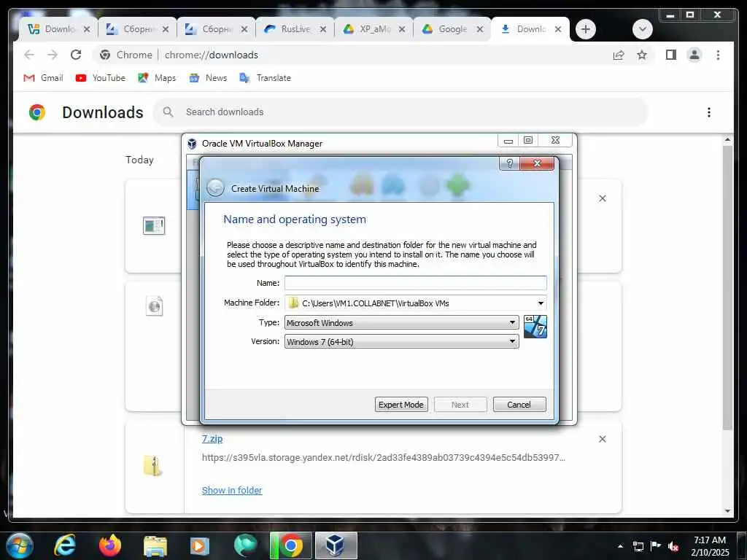Open the tab search chevron
747x560 pixels.
pos(642,29)
